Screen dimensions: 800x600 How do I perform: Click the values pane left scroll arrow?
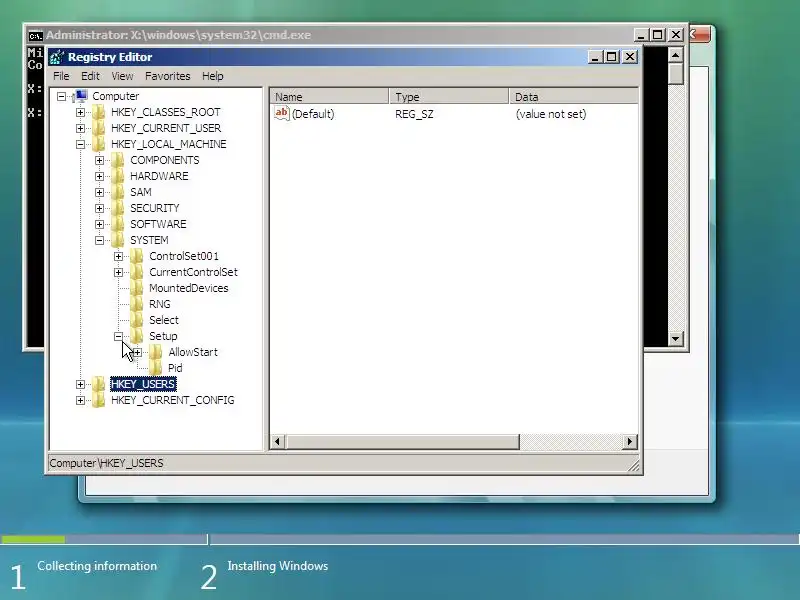277,441
